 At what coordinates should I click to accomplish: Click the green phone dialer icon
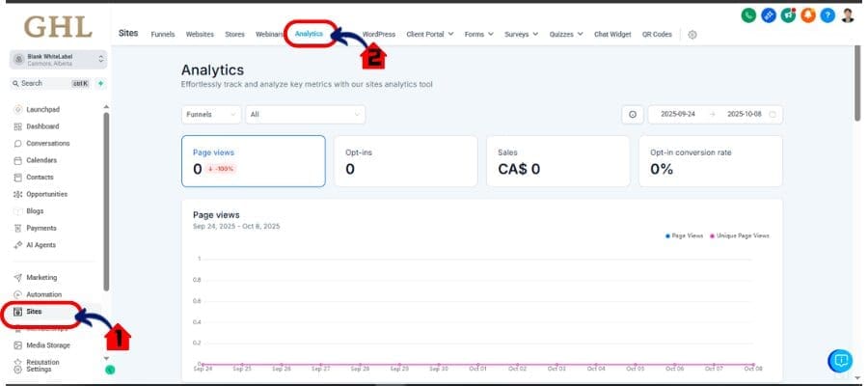coord(748,14)
